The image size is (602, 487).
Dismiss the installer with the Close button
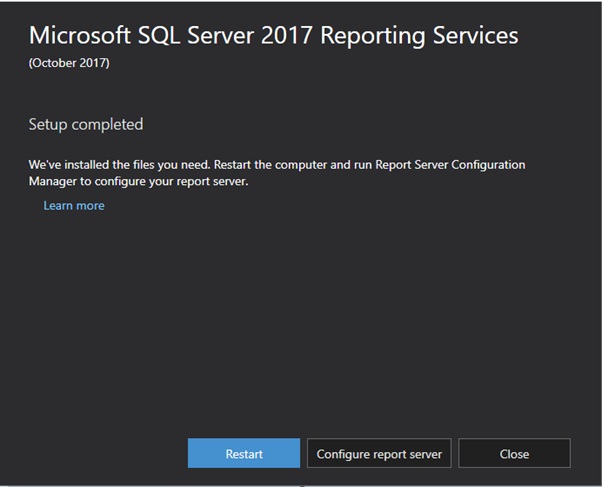coord(514,453)
